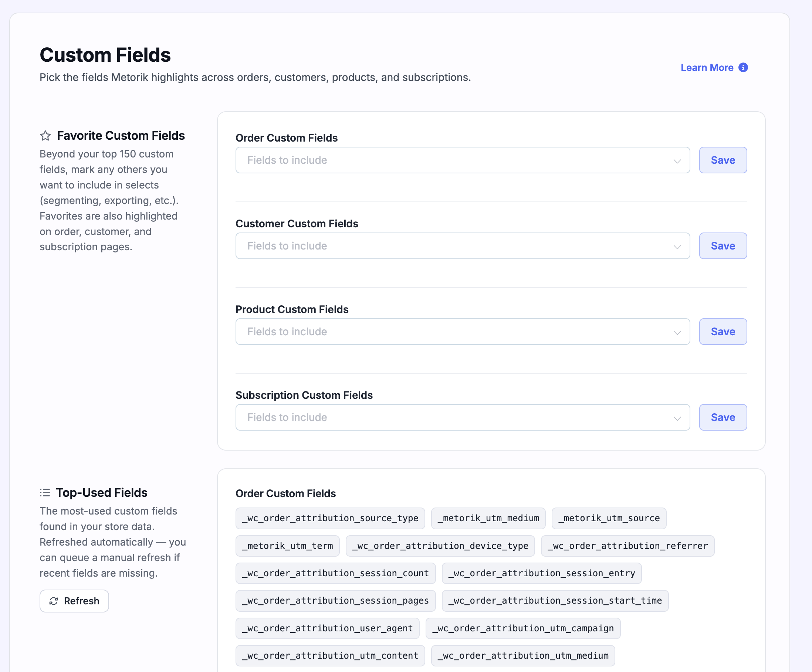Click the refresh arrows icon in Refresh button
Viewport: 812px width, 672px height.
tap(54, 601)
